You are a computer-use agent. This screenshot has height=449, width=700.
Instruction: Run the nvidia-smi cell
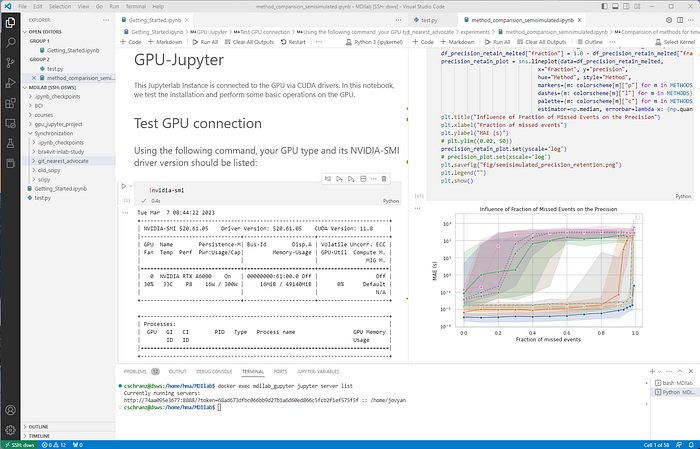(124, 186)
